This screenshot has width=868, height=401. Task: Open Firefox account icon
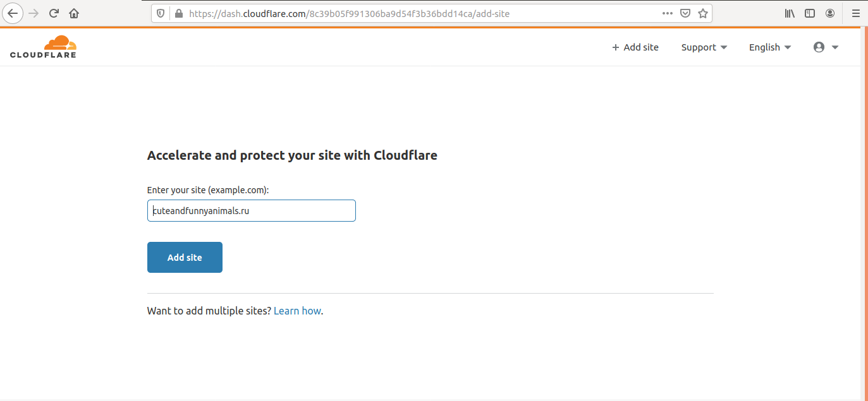pyautogui.click(x=830, y=13)
